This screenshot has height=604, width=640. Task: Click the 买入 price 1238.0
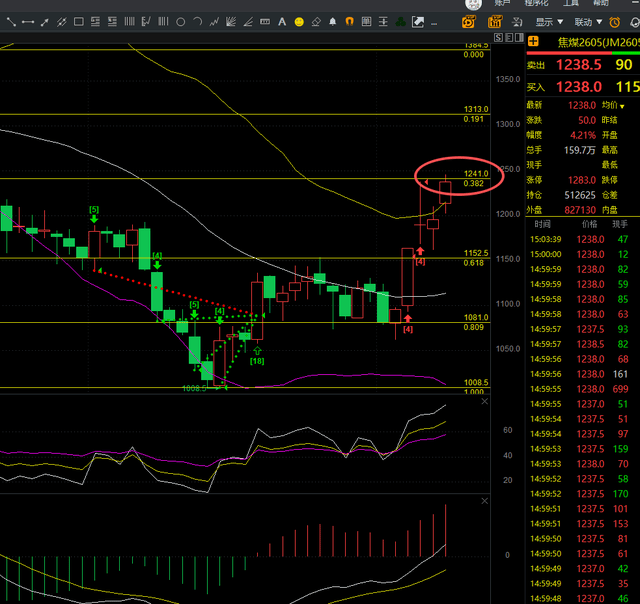pos(578,87)
